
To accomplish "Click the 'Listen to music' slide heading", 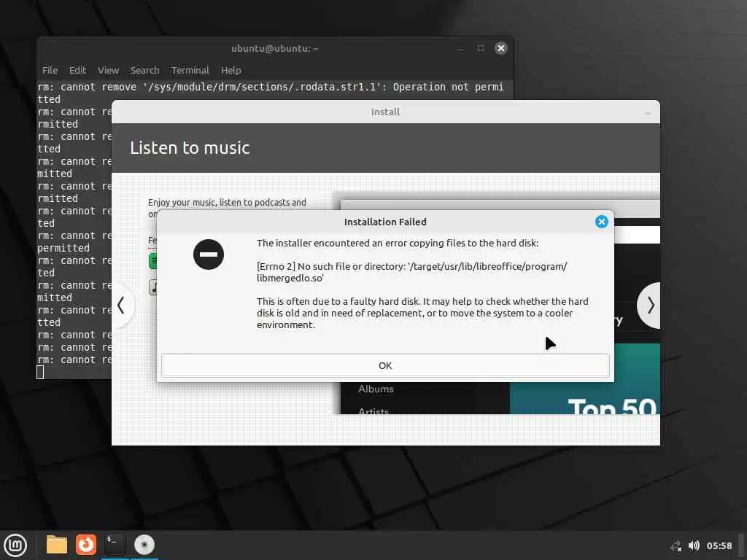I will (x=190, y=147).
